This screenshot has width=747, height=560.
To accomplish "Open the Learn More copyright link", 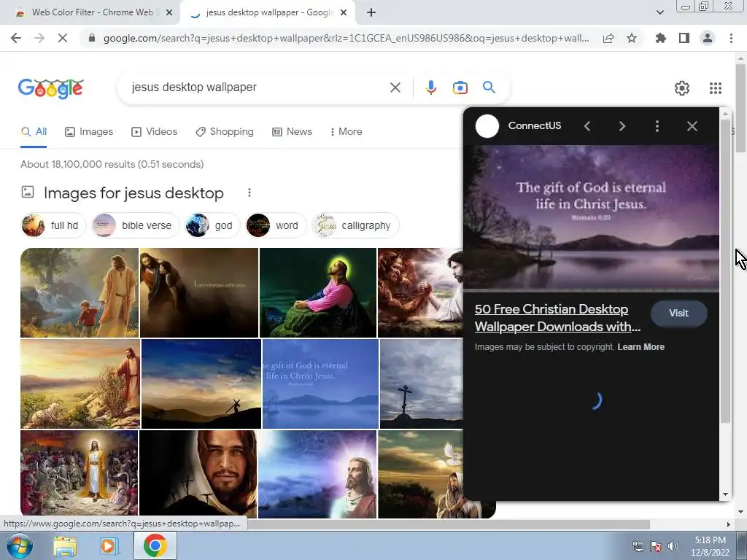I will [640, 347].
